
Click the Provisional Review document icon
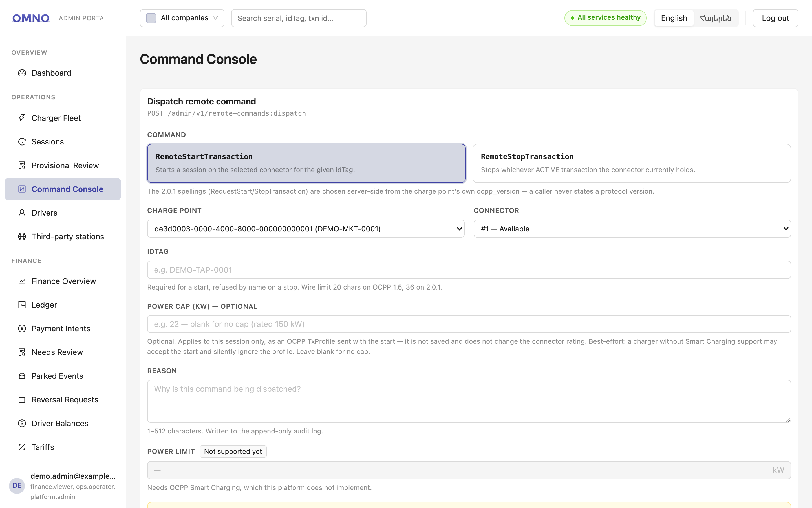pyautogui.click(x=22, y=165)
